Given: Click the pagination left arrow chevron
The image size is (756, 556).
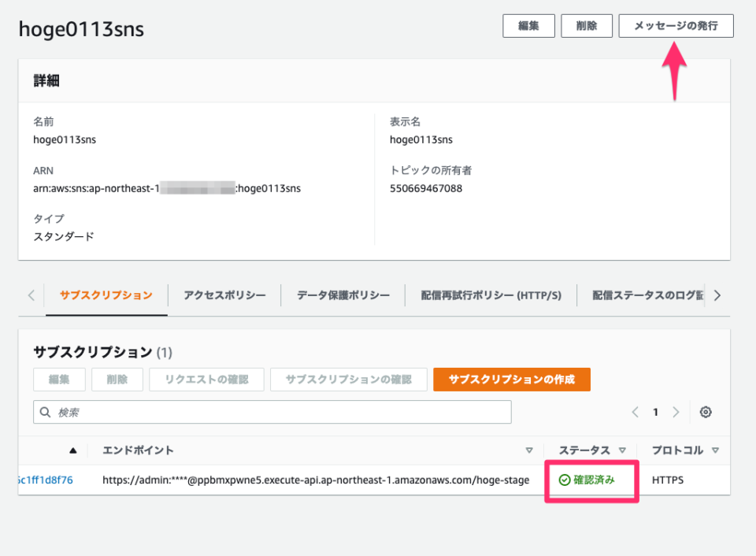Looking at the screenshot, I should 635,412.
